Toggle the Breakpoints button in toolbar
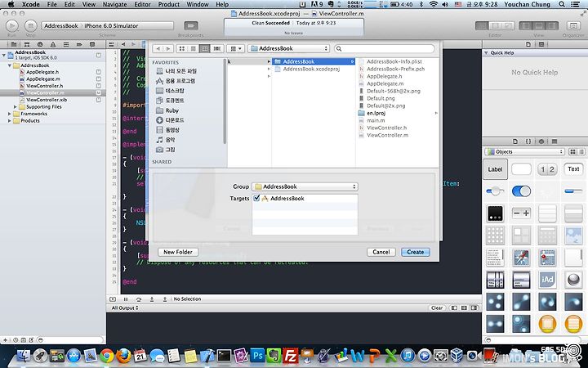This screenshot has width=588, height=368. (191, 25)
